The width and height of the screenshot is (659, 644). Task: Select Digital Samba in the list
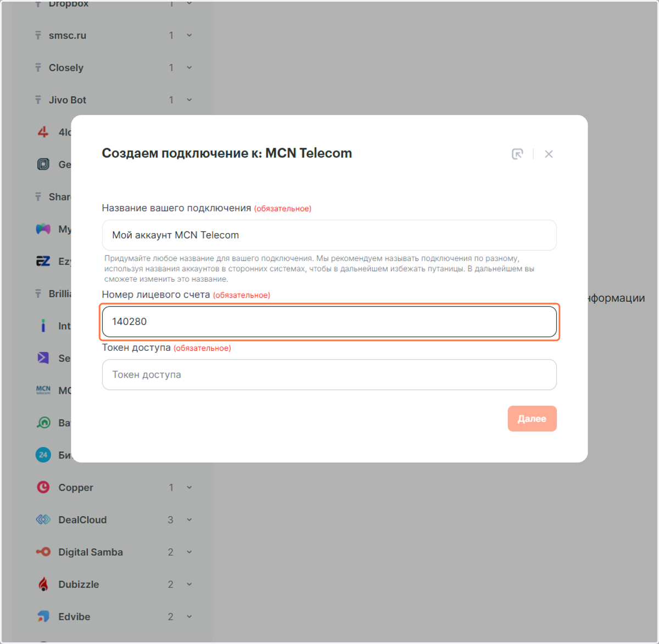point(91,552)
